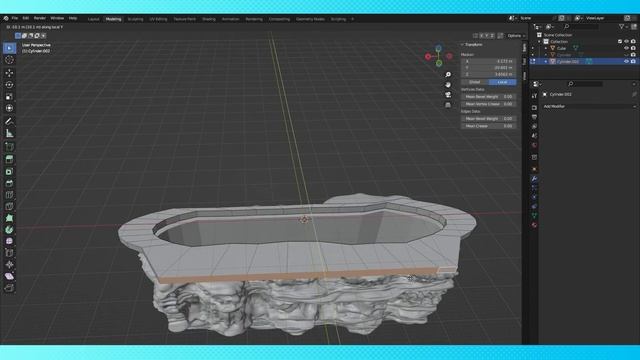The height and width of the screenshot is (360, 640).
Task: Pick the Shrink/Fatten tool
Action: tap(9, 264)
